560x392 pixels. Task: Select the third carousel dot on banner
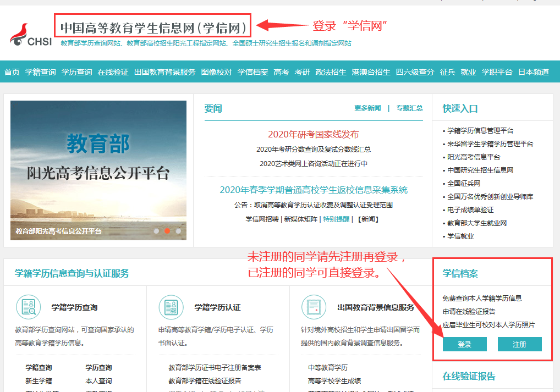[x=178, y=231]
